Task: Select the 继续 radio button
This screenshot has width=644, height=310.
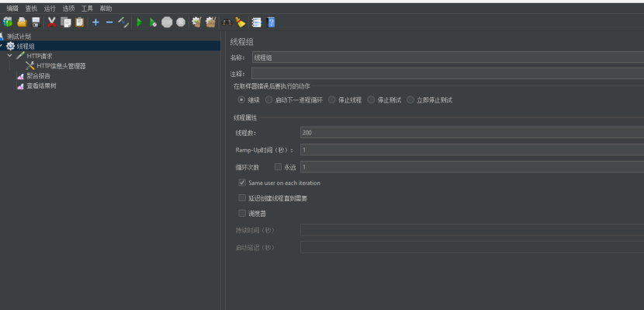Action: click(x=241, y=100)
